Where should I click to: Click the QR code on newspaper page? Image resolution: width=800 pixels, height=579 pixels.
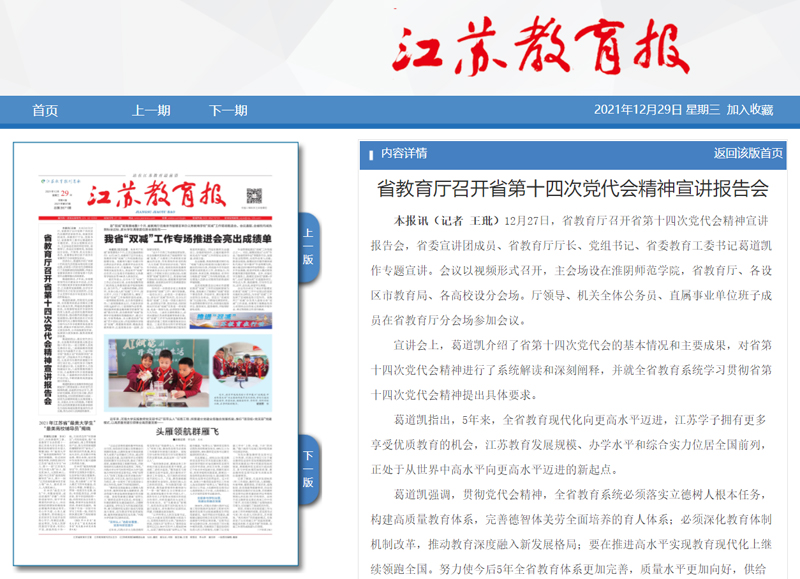click(x=254, y=193)
